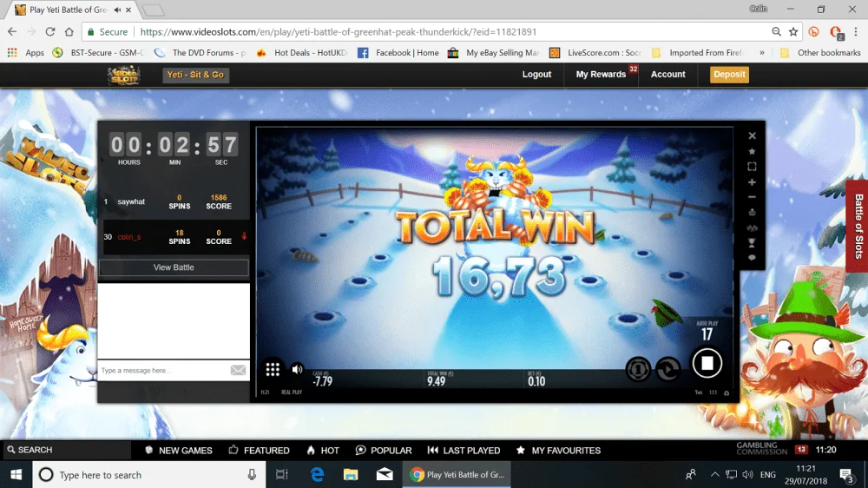Click the address bar URL
The image size is (868, 488).
coord(339,32)
